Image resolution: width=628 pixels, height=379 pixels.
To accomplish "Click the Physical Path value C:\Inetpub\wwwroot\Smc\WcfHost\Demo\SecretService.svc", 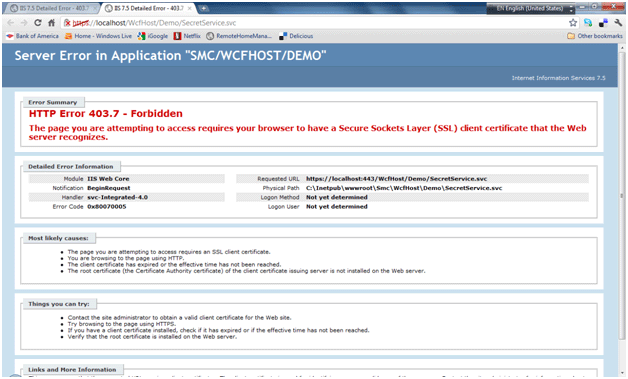I will point(404,188).
